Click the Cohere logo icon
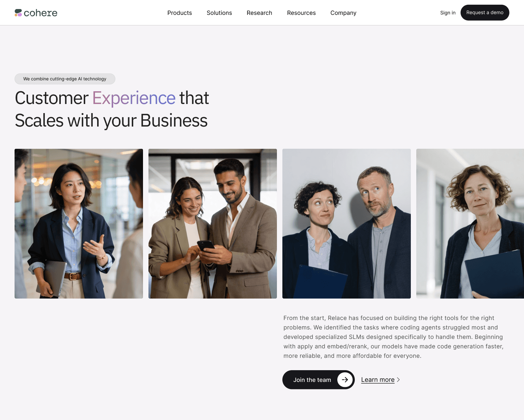524x420 pixels. (18, 13)
